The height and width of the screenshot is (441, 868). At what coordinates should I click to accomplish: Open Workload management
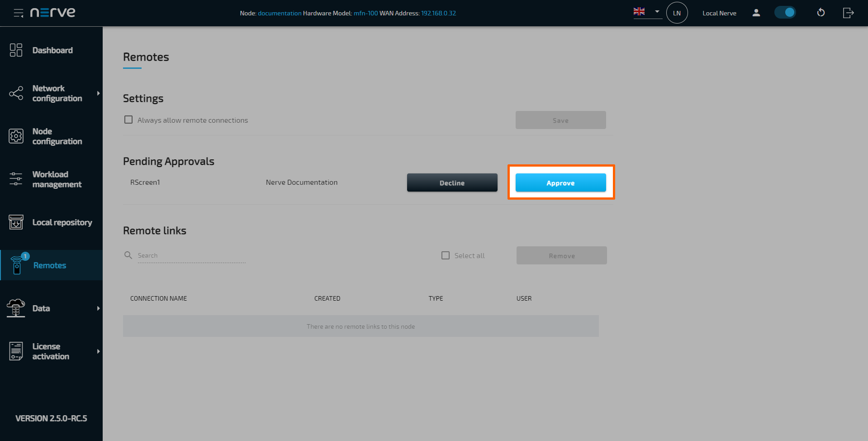tap(16, 179)
